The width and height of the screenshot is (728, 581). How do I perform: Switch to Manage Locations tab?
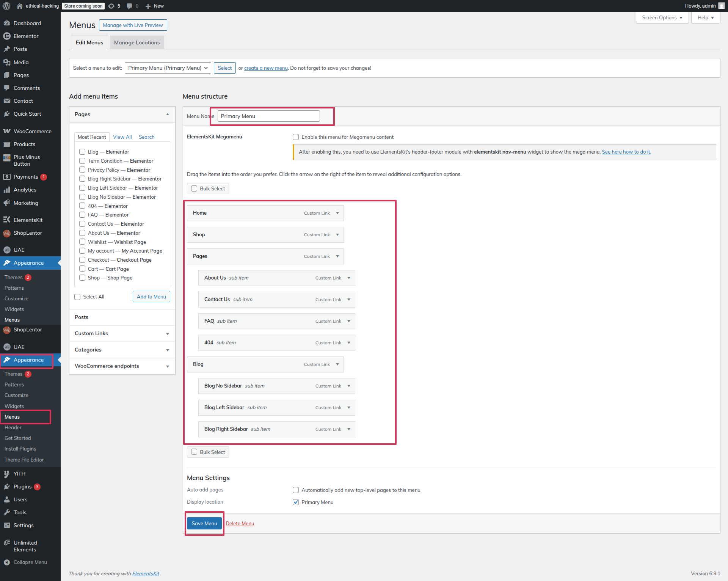coord(137,42)
